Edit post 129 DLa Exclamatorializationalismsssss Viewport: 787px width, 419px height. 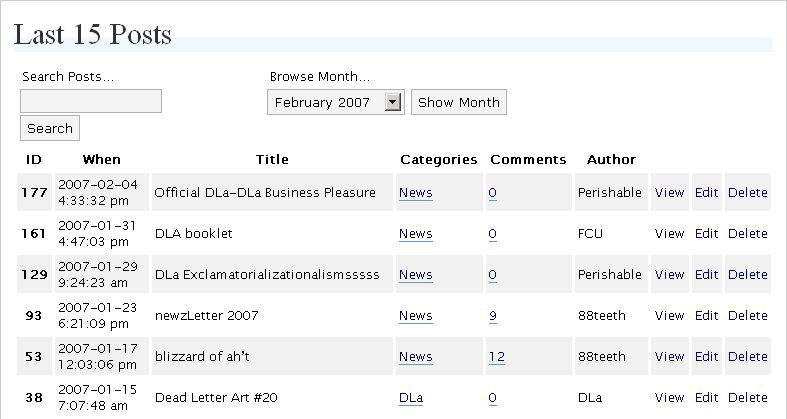point(706,275)
